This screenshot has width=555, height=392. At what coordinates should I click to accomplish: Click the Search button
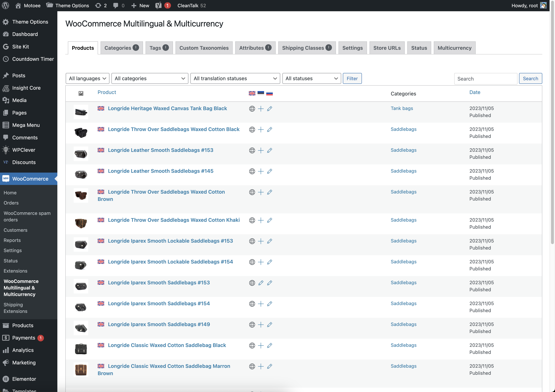pyautogui.click(x=530, y=78)
